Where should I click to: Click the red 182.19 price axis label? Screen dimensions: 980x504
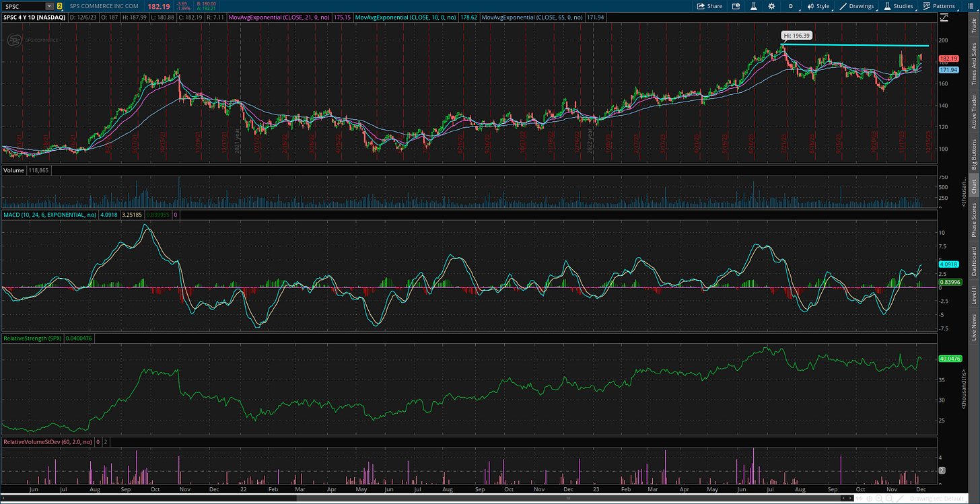[x=949, y=59]
